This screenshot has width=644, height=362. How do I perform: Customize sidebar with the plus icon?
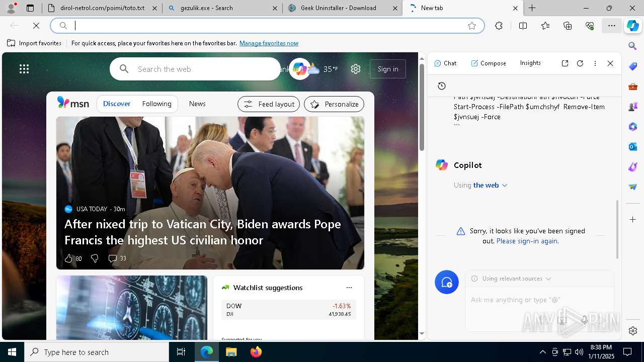[x=633, y=220]
